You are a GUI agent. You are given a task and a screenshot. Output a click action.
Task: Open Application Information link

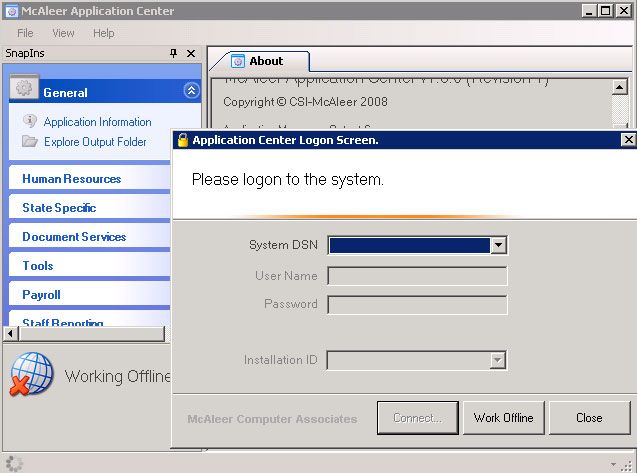click(x=98, y=122)
